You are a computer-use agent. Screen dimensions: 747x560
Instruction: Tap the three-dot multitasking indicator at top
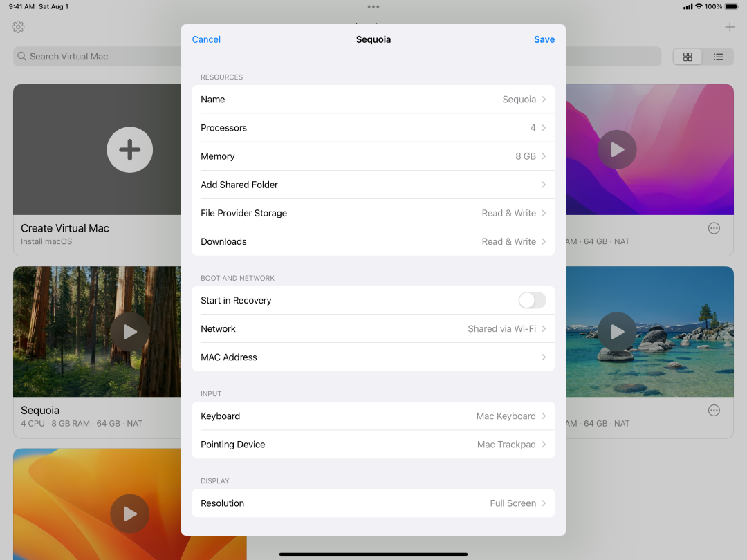373,7
